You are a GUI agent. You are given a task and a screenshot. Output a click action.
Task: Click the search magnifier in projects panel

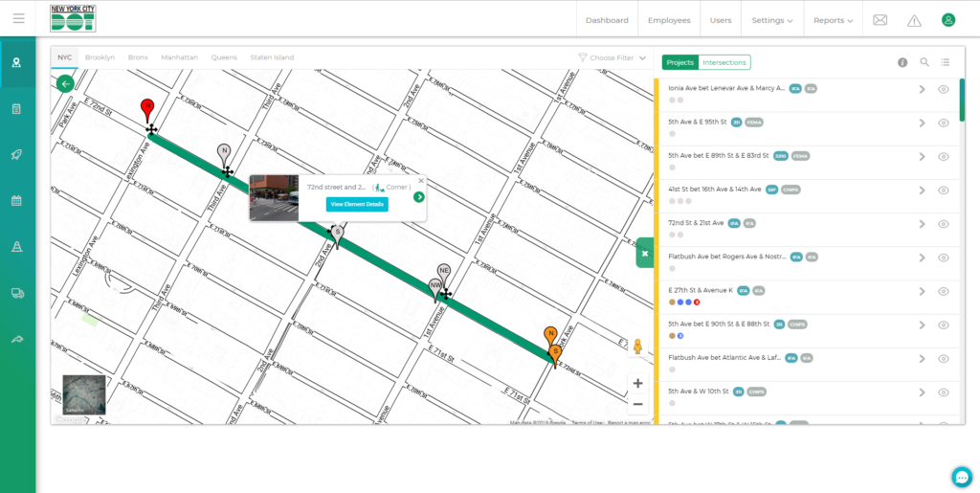point(924,62)
